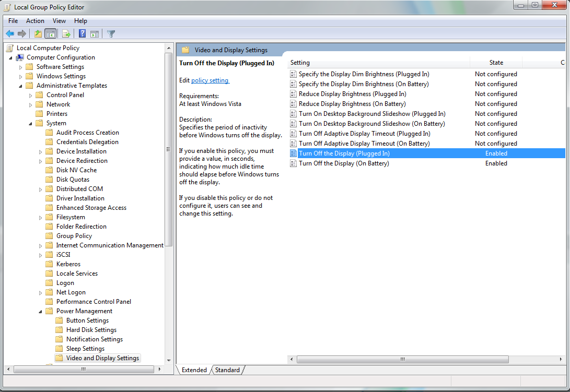Click the Local Computer Policy root icon
The image size is (570, 392).
[9, 47]
